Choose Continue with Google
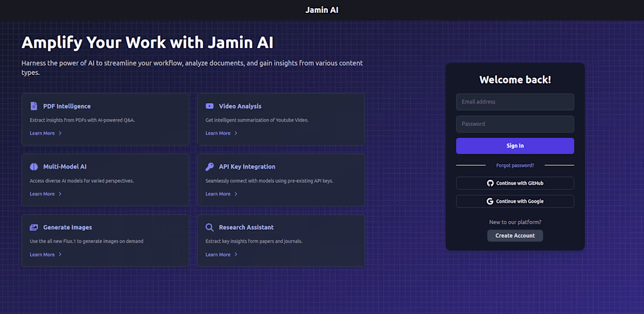The image size is (644, 314). 515,202
